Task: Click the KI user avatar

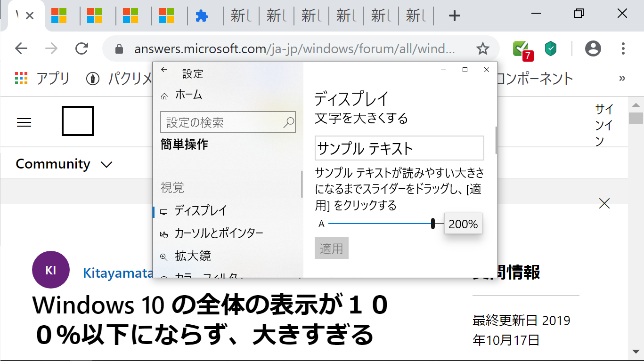Action: (51, 270)
